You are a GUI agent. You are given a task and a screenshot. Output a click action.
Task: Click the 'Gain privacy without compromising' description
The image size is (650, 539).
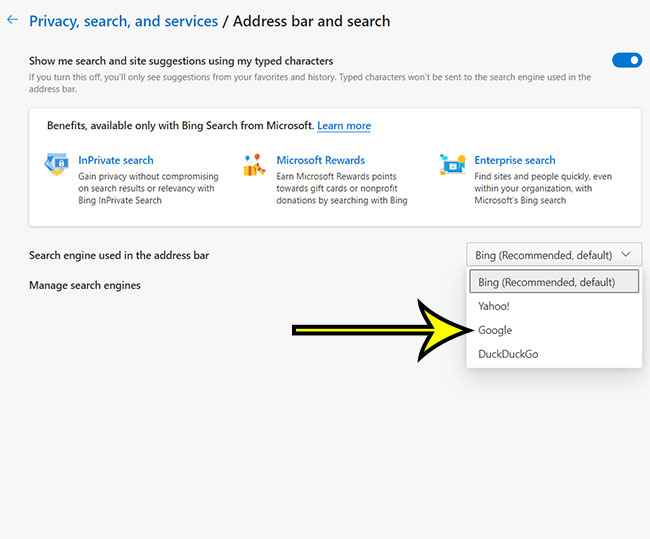coord(148,188)
